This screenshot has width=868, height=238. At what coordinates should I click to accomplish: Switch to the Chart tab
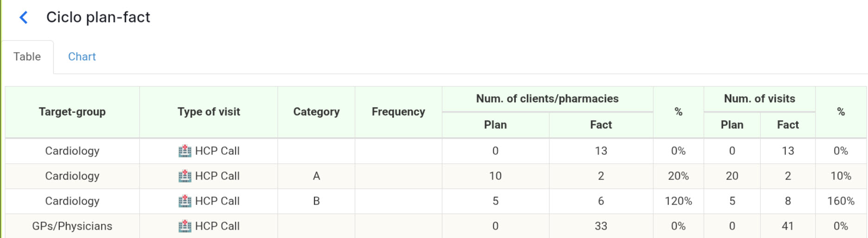click(x=82, y=57)
